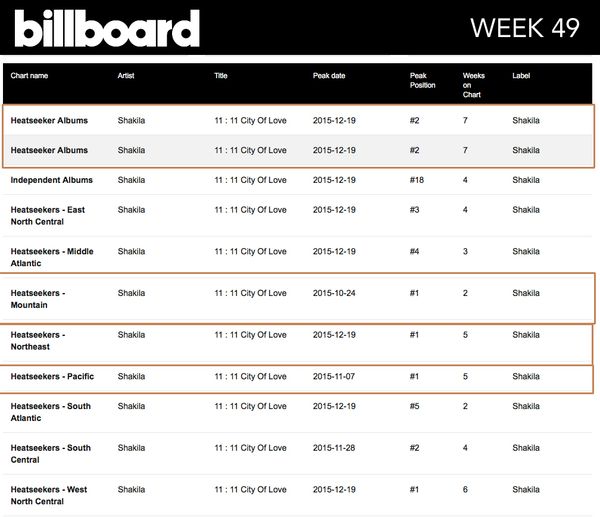Click the #18 peak position cell

pos(417,180)
